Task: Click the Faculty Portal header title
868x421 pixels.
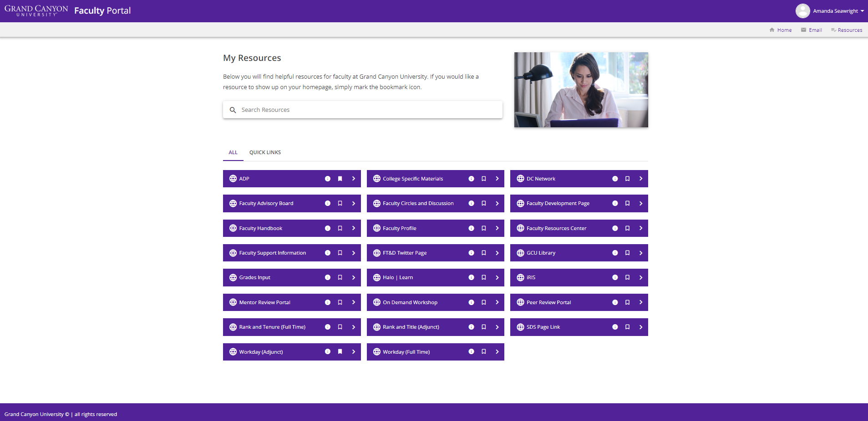Action: click(x=102, y=10)
